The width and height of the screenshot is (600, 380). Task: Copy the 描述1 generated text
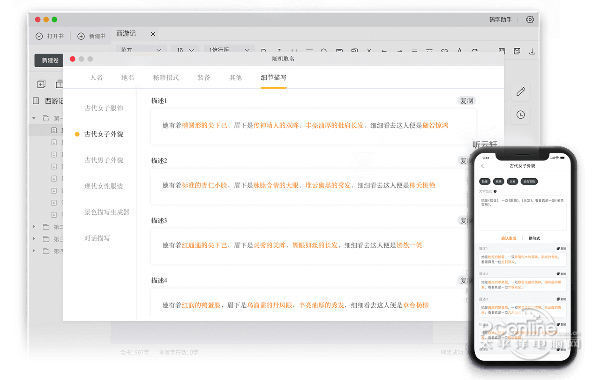[x=467, y=101]
